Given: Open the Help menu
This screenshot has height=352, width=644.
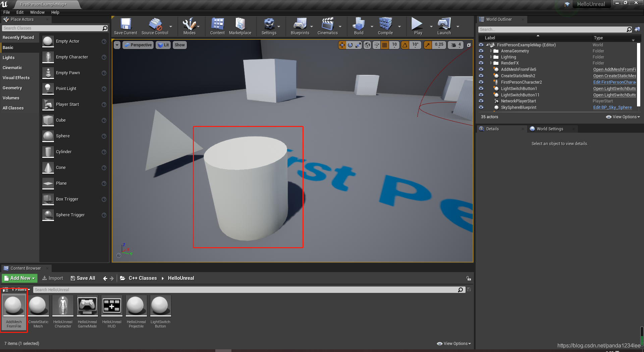Looking at the screenshot, I should [x=55, y=12].
